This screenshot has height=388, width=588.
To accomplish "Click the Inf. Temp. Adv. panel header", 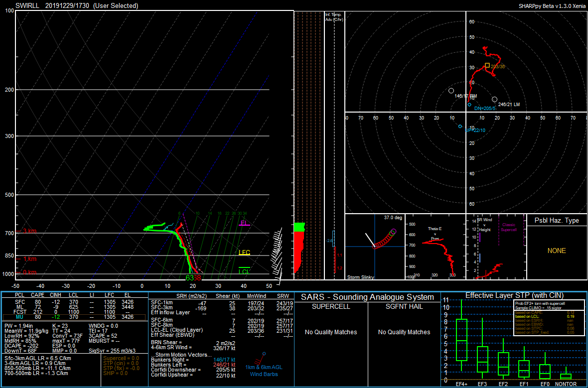I will pos(334,17).
